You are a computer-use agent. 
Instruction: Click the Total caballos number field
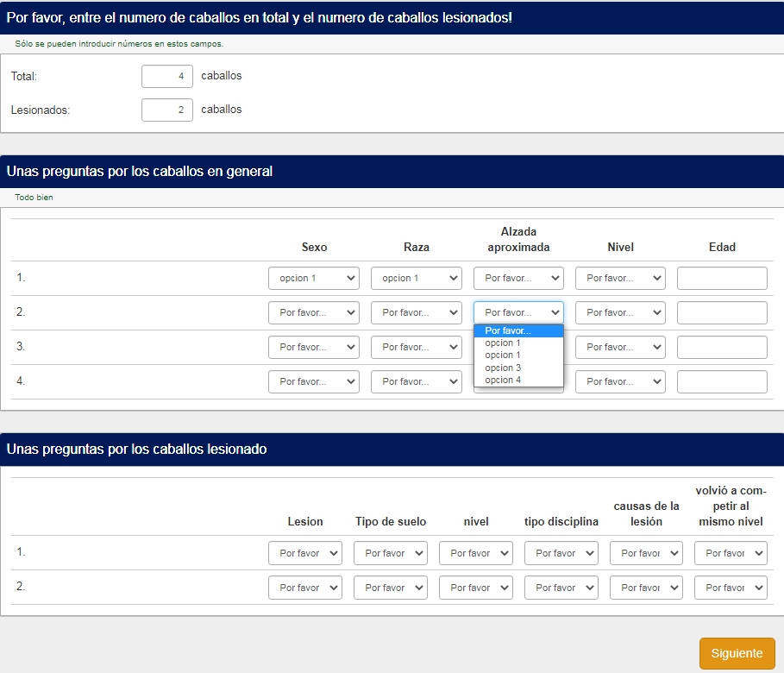coord(166,76)
